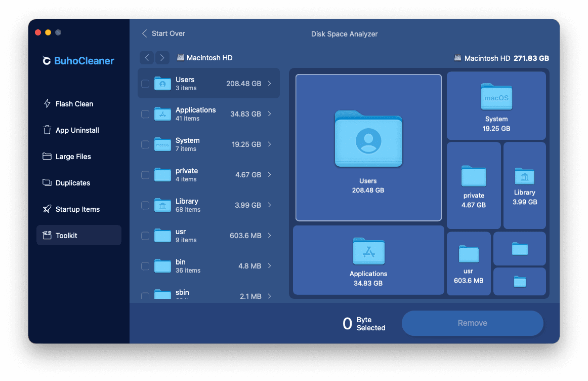The width and height of the screenshot is (588, 381).
Task: Check the Users folder checkbox
Action: click(145, 84)
